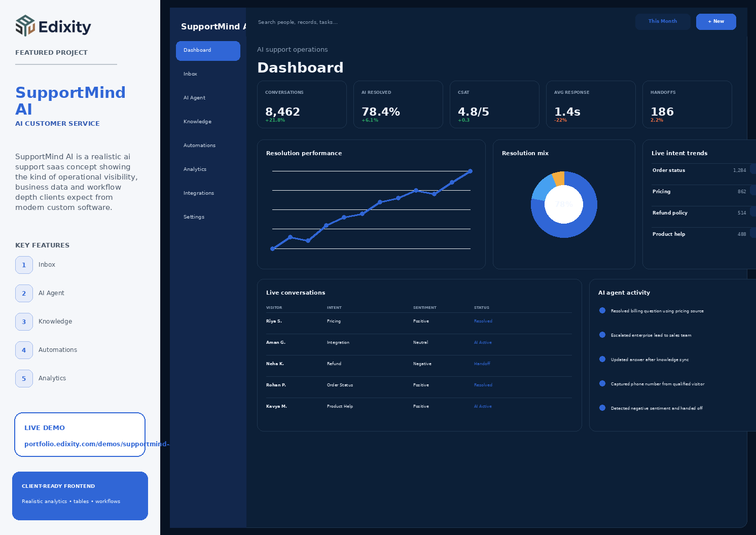Open the Conversations 8,462 stat card

click(x=302, y=104)
